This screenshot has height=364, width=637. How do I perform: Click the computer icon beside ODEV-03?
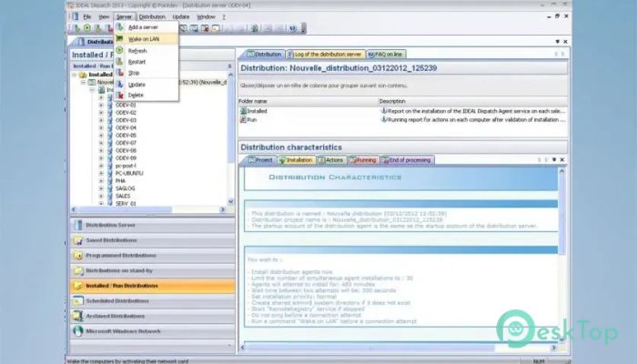tap(110, 120)
